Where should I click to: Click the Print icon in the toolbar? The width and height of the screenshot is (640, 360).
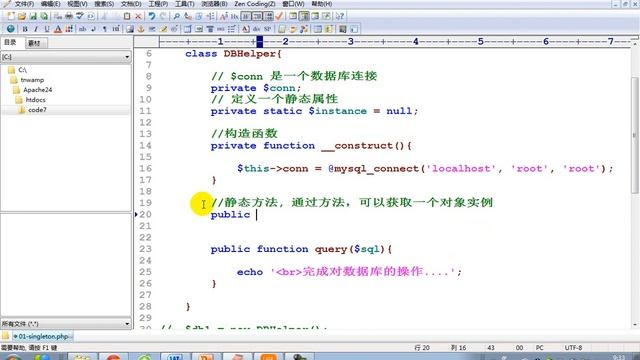pos(69,16)
